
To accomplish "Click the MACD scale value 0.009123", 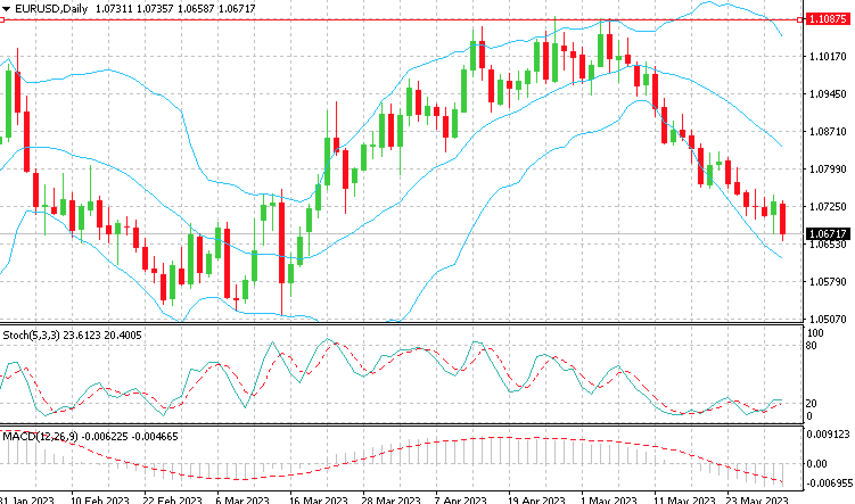I will (829, 434).
